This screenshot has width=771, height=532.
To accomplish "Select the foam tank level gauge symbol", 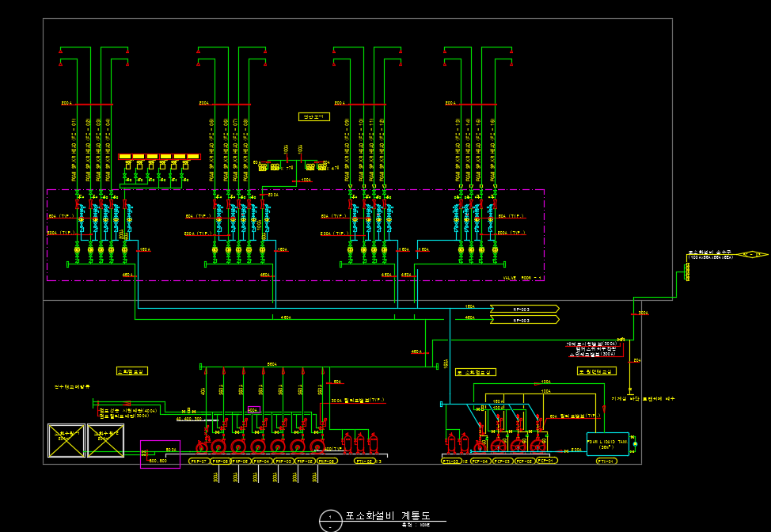I will tap(635, 444).
